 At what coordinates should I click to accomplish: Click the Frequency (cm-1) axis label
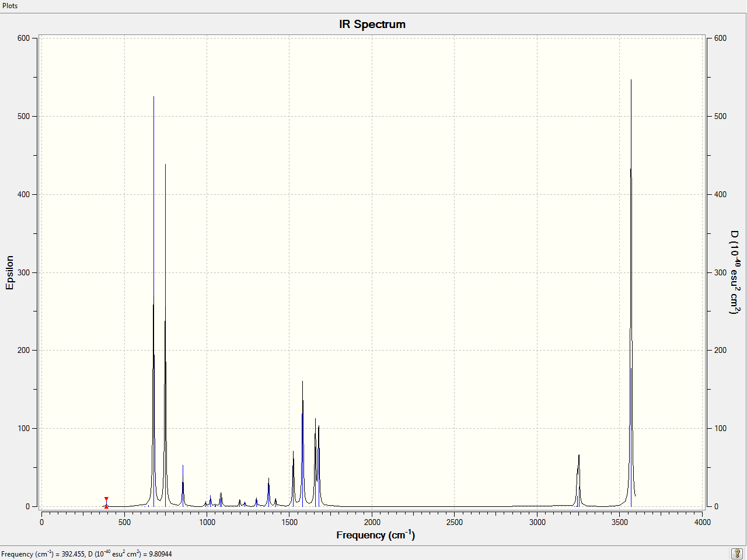(376, 534)
